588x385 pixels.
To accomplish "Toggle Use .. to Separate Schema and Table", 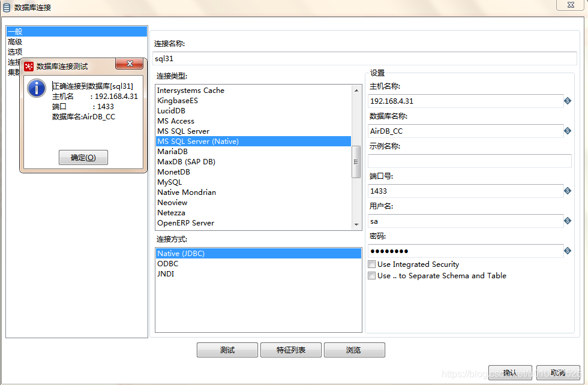I will 371,275.
